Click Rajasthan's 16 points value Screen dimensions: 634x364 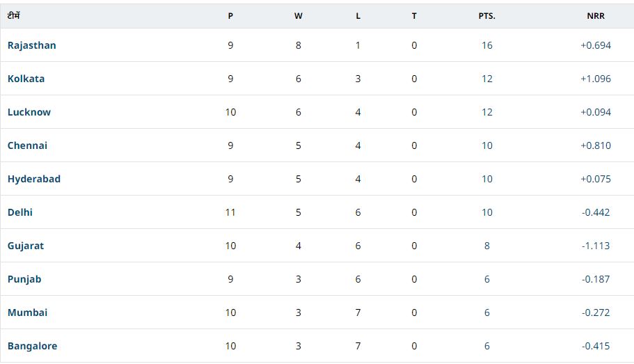[487, 45]
